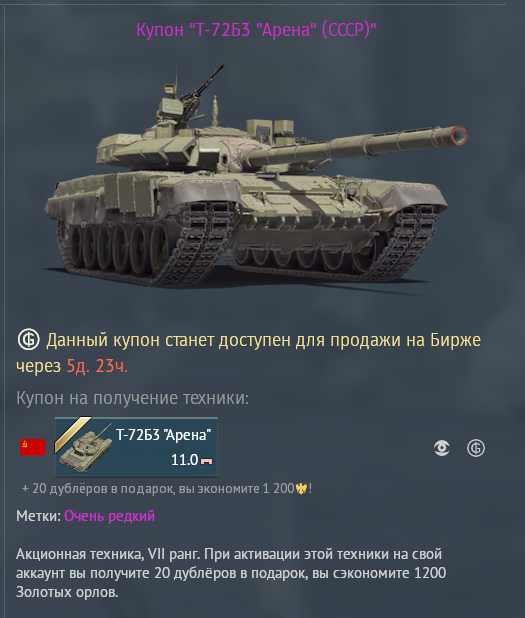The width and height of the screenshot is (525, 618).
Task: Click the coupon title Купон "Т-72Б3 "Арена" (СССР)"
Action: click(256, 30)
